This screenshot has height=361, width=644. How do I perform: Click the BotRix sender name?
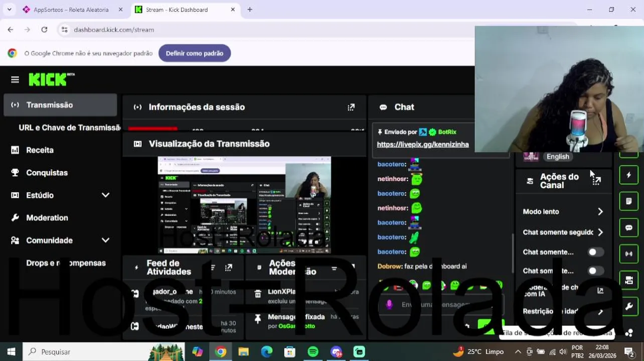click(x=447, y=132)
